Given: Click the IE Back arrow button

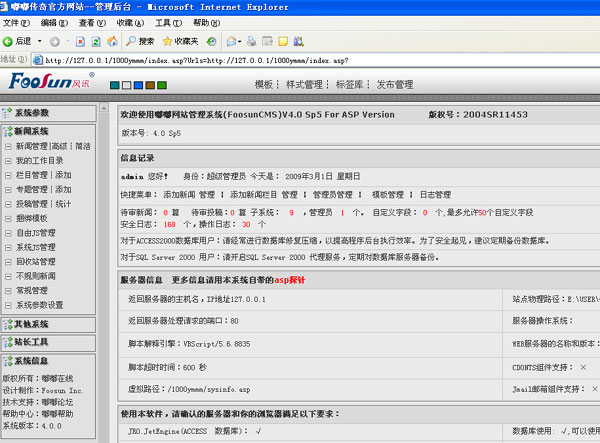Looking at the screenshot, I should [x=18, y=41].
